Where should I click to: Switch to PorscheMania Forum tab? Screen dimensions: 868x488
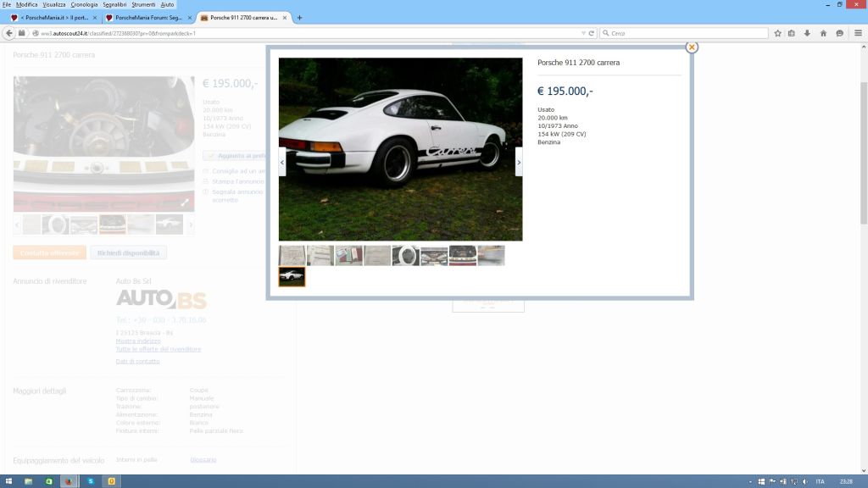(x=147, y=18)
